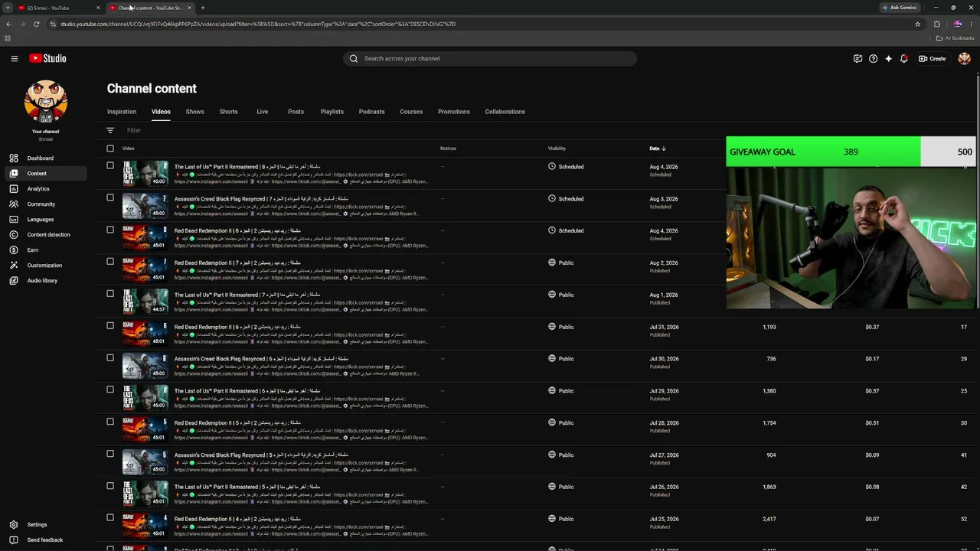Select the checkbox for the Jul 30, 2026 video
Viewport: 980px width, 551px height.
click(x=110, y=357)
